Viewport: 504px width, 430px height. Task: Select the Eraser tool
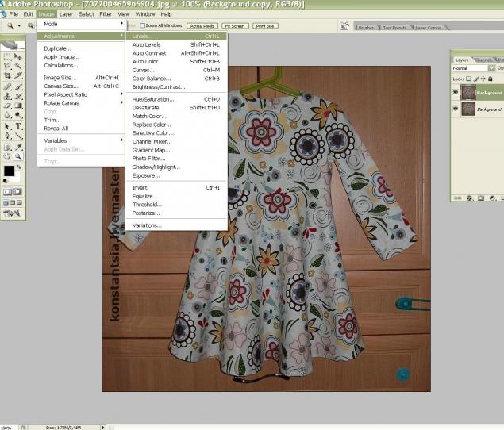click(x=7, y=106)
